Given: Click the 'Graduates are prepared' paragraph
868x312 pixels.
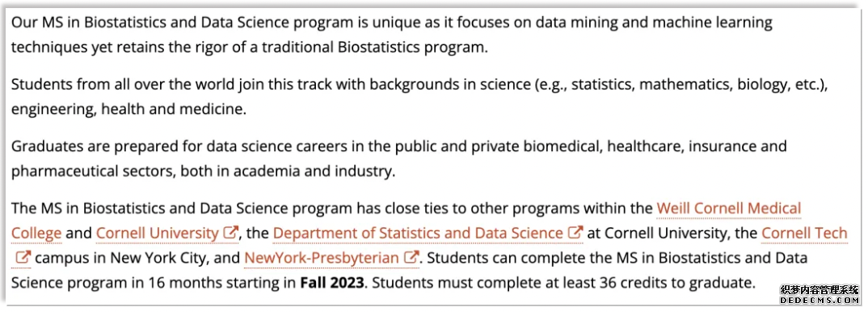Looking at the screenshot, I should tap(398, 158).
